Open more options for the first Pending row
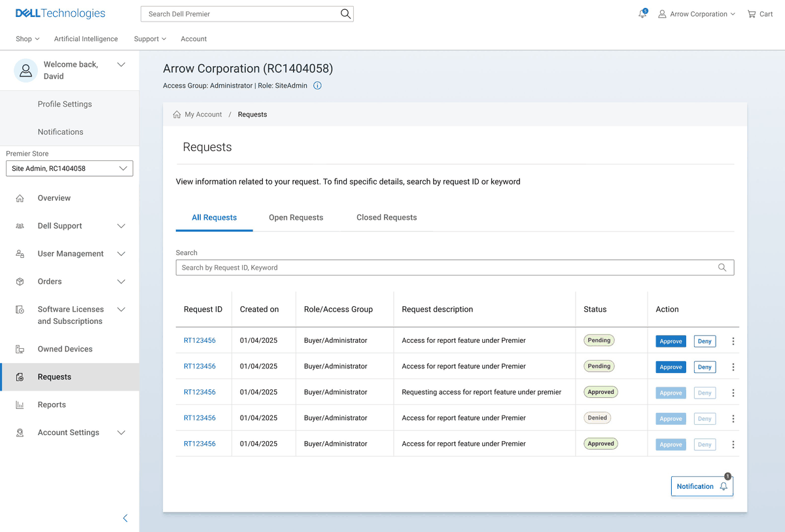This screenshot has width=785, height=532. pyautogui.click(x=733, y=341)
